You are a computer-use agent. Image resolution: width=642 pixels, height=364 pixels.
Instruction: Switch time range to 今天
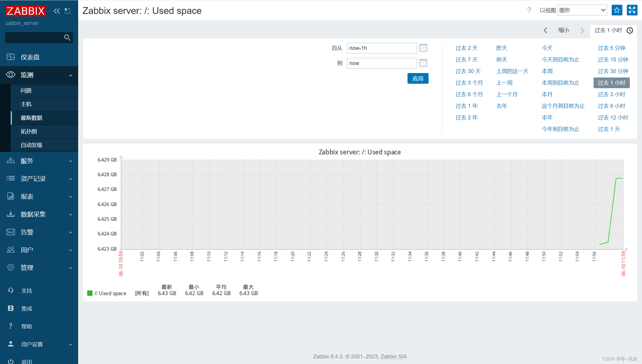tap(547, 48)
